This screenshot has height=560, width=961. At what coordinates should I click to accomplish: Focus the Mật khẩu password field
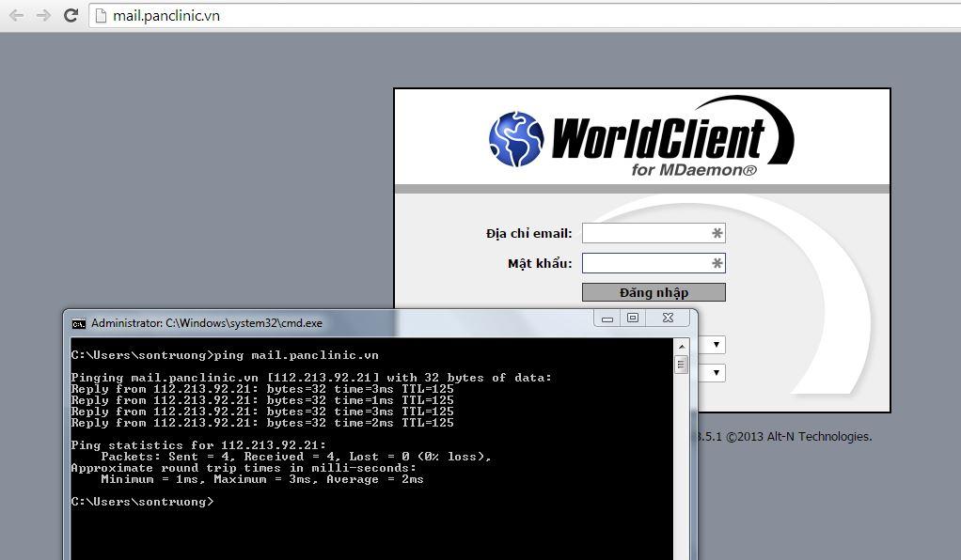pos(654,263)
